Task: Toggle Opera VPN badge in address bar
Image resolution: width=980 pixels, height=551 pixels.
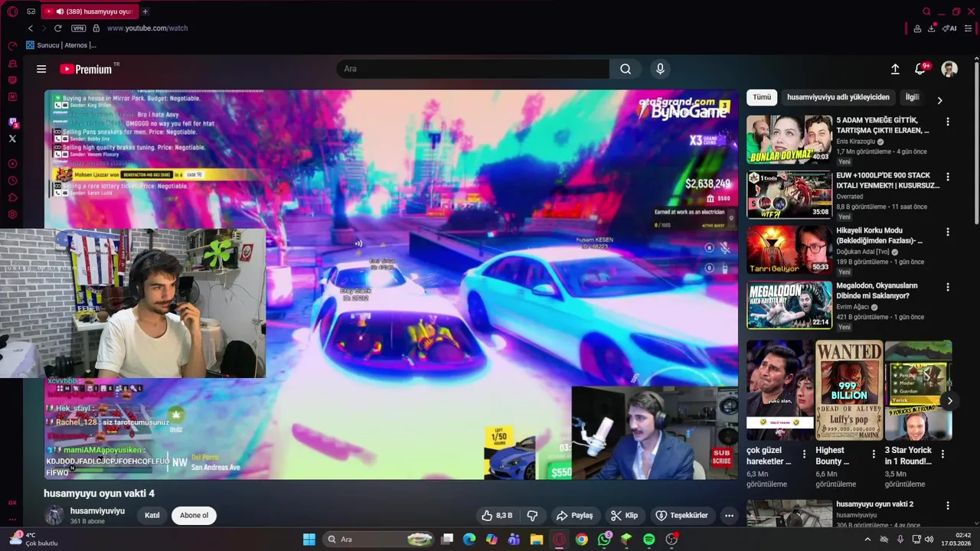Action: pos(79,28)
